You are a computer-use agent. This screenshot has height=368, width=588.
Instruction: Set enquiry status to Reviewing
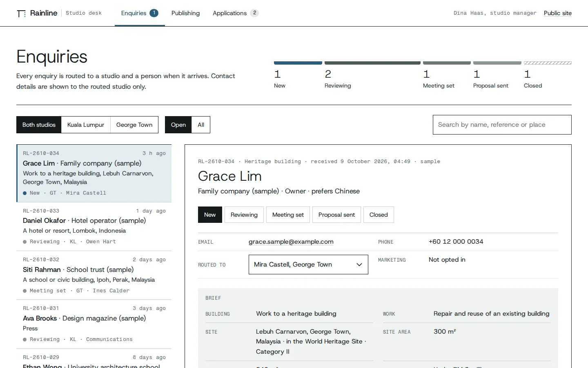[x=244, y=215]
